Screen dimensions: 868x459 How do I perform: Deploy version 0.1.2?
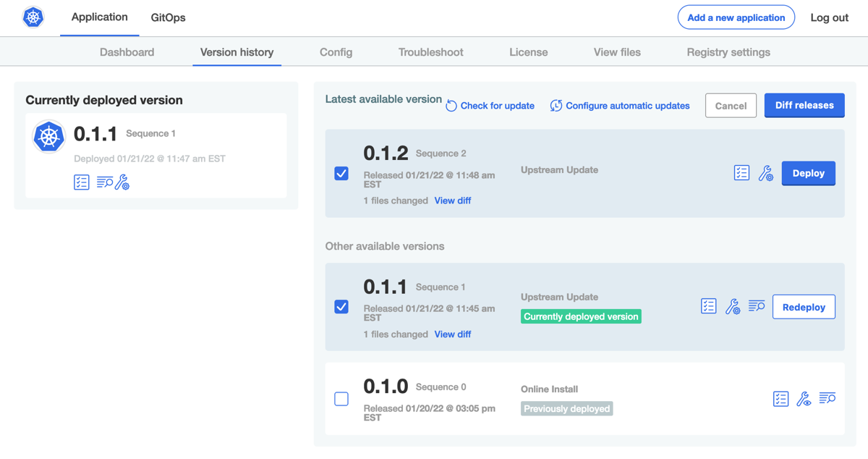pyautogui.click(x=808, y=173)
